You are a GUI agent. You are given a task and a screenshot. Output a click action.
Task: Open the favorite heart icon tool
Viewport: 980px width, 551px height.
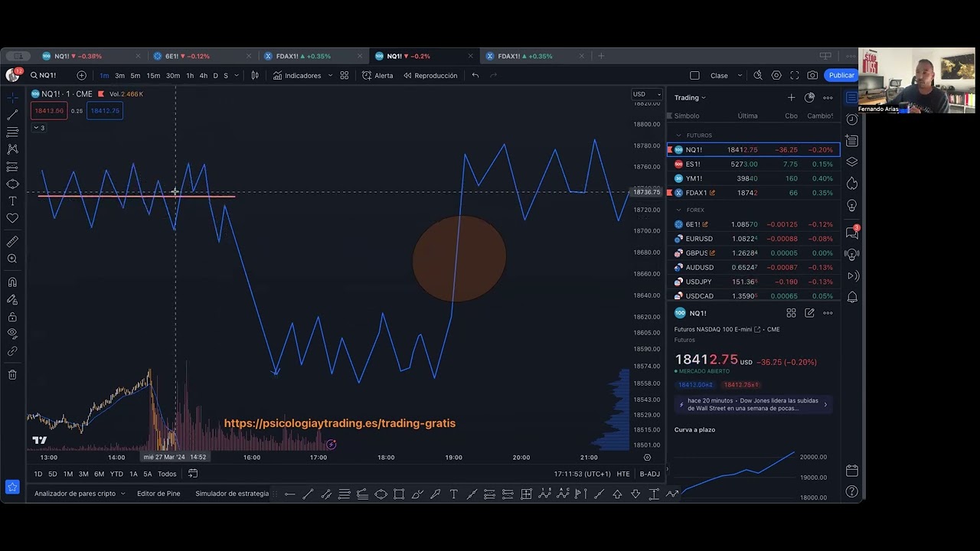12,219
